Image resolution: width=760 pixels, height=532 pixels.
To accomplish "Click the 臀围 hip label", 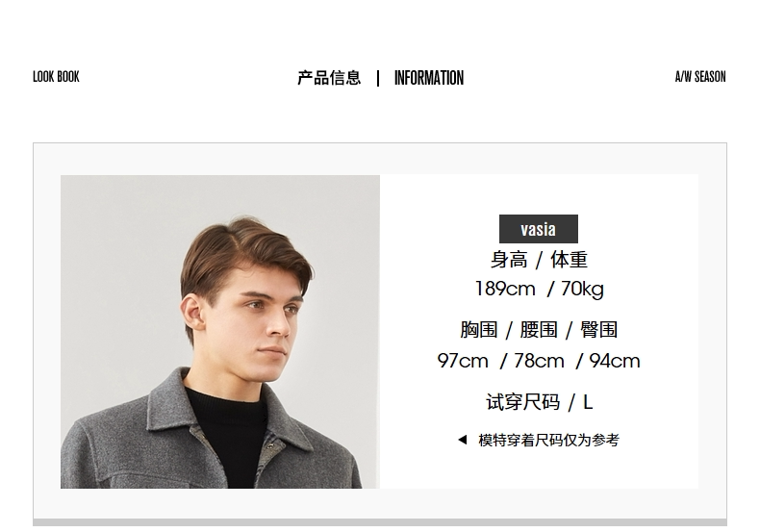I will coord(599,330).
